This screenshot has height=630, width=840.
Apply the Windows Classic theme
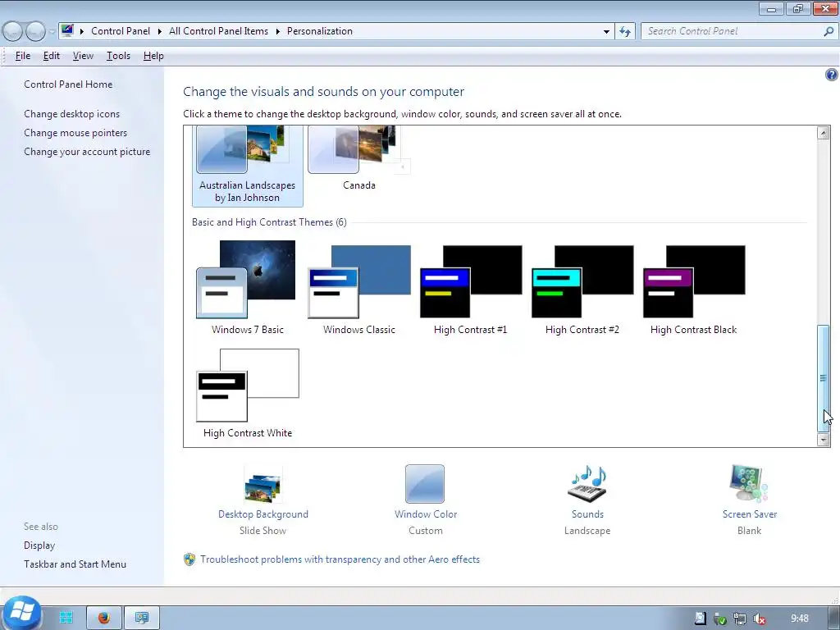(359, 288)
